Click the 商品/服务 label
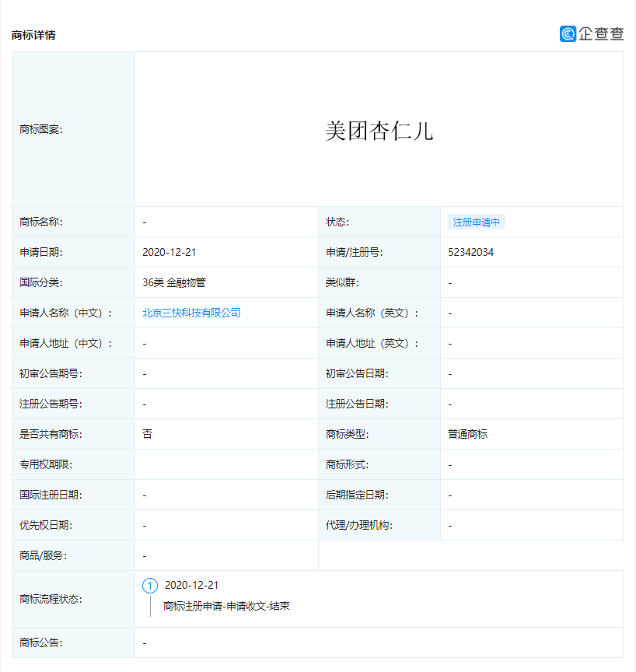The height and width of the screenshot is (672, 636). pos(43,556)
